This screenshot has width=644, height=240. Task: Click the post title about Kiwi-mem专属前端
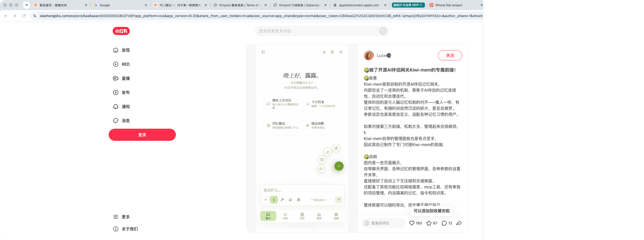coord(410,70)
